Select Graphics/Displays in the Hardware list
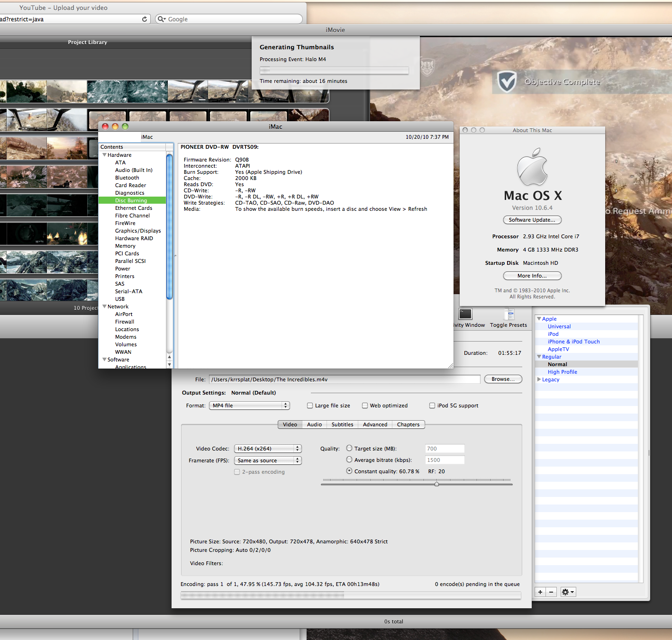This screenshot has height=640, width=672. tap(138, 231)
